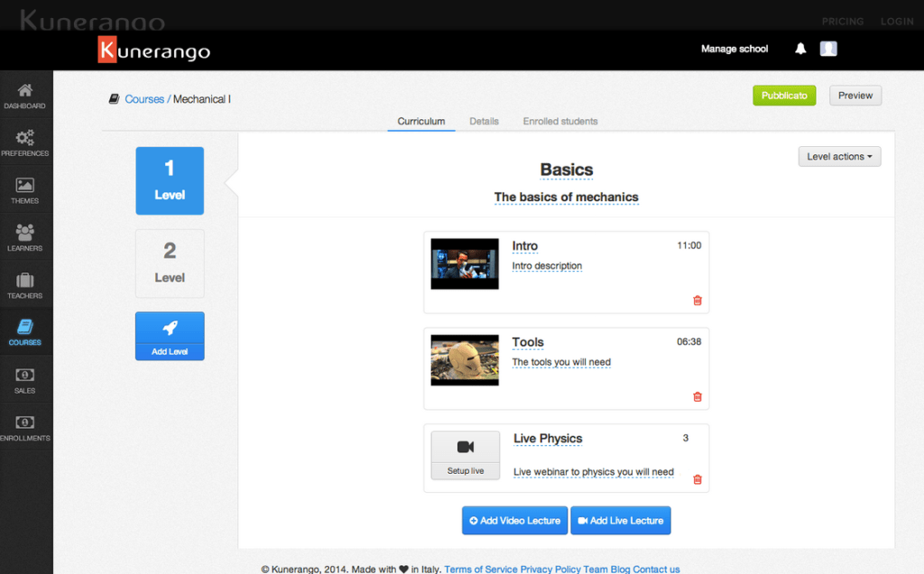Click PRICING in the top bar
The height and width of the screenshot is (574, 924).
[843, 22]
